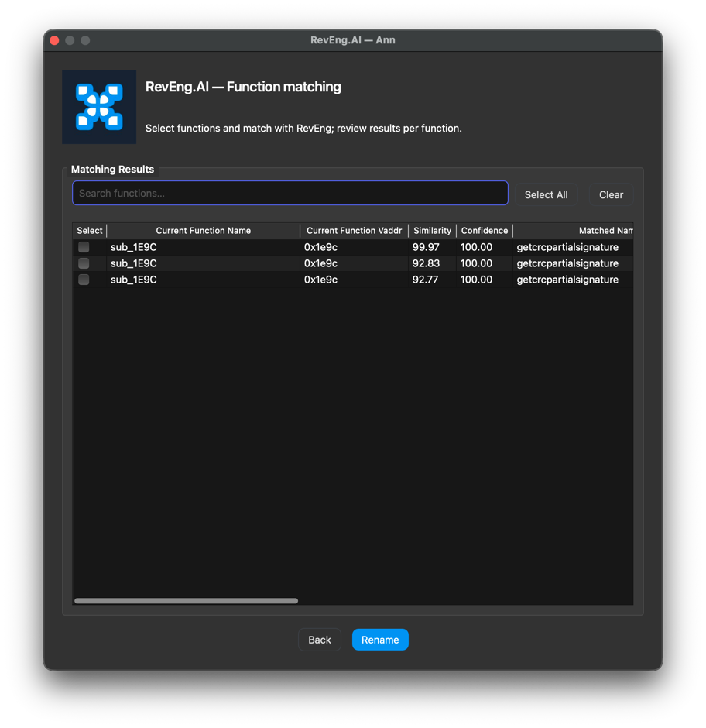The width and height of the screenshot is (706, 728).
Task: Click the 92.77 similarity value
Action: point(425,280)
